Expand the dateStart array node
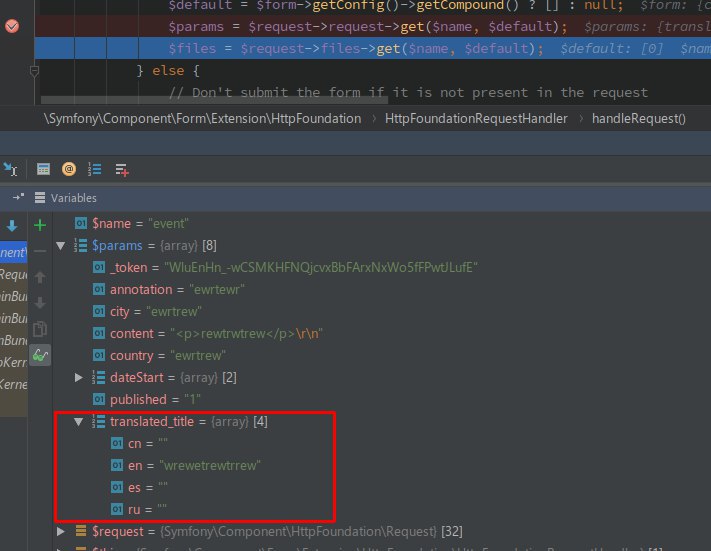The height and width of the screenshot is (551, 711). [x=78, y=378]
